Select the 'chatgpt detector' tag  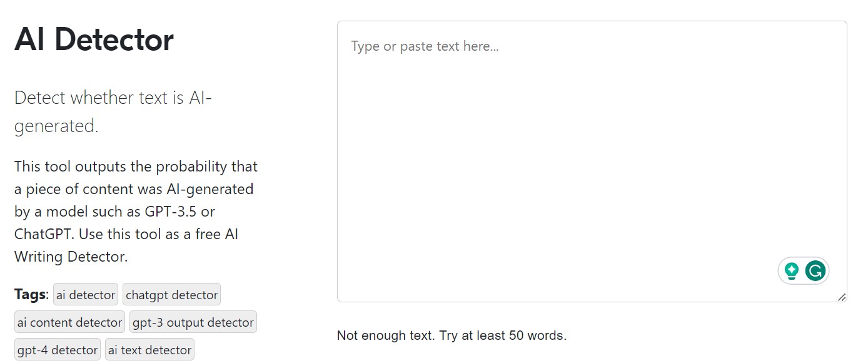click(x=171, y=295)
